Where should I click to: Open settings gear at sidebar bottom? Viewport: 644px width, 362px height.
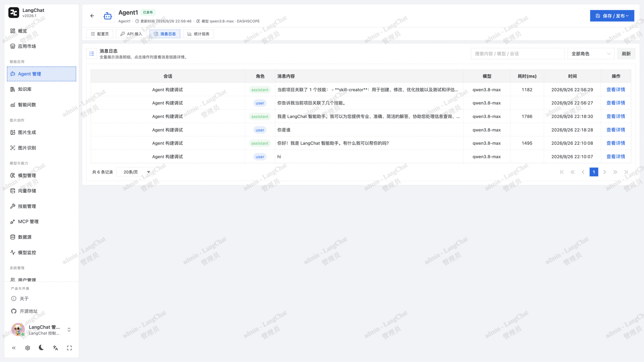(28, 348)
